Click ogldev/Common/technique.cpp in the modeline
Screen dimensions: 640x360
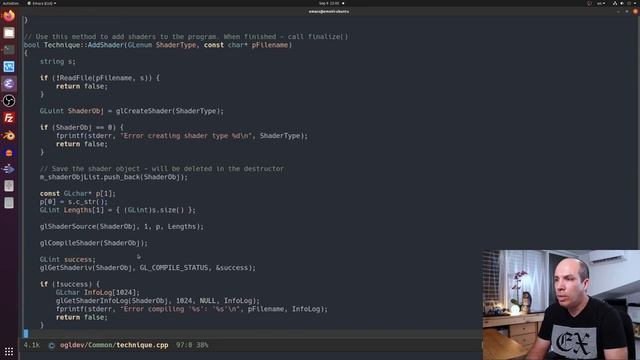click(x=114, y=345)
